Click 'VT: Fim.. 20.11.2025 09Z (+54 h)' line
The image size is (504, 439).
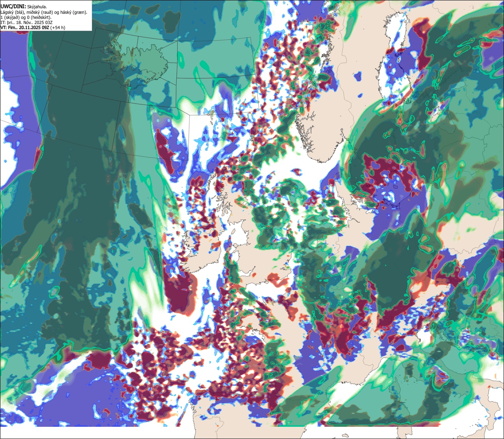point(33,28)
